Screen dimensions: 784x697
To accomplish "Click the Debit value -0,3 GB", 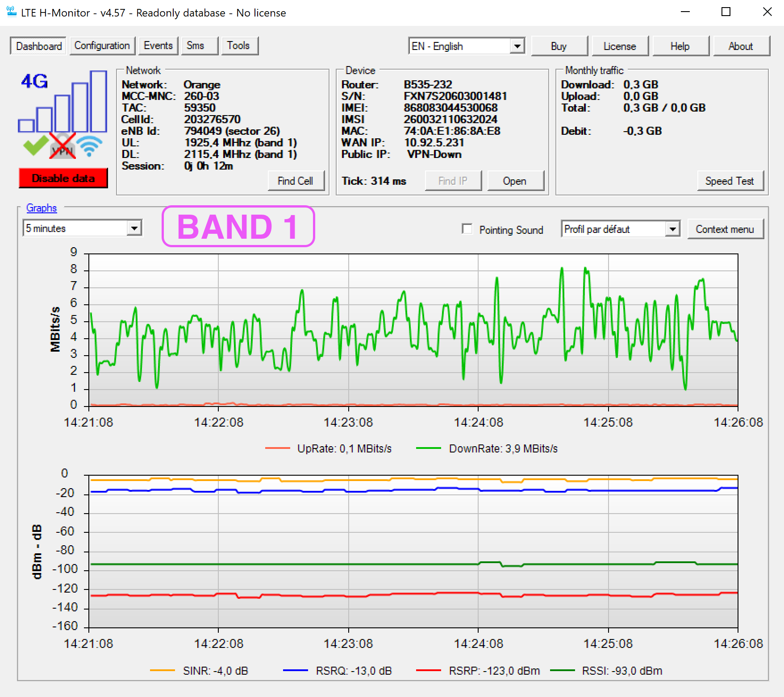I will [642, 131].
